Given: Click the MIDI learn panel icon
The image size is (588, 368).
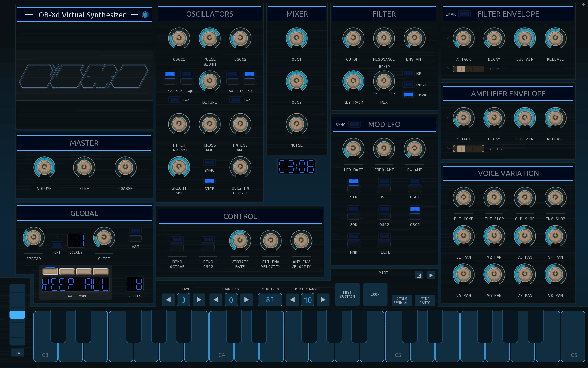Looking at the screenshot, I should (x=419, y=275).
